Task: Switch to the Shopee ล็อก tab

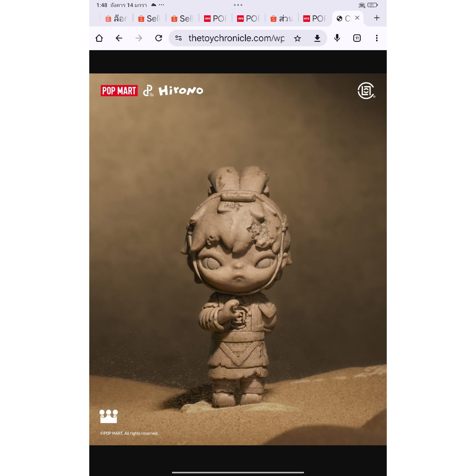Action: coord(116,19)
